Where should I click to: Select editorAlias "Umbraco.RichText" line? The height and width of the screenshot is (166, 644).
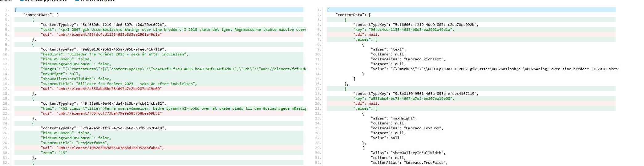[x=408, y=59]
